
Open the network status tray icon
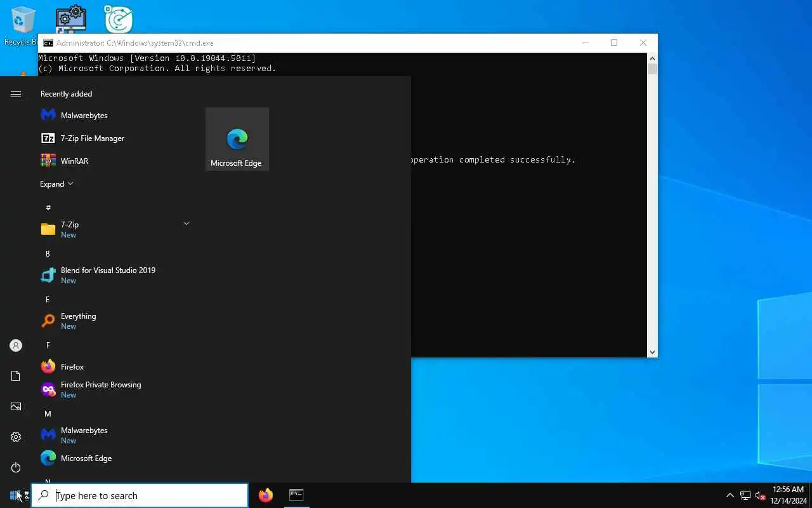click(x=745, y=495)
